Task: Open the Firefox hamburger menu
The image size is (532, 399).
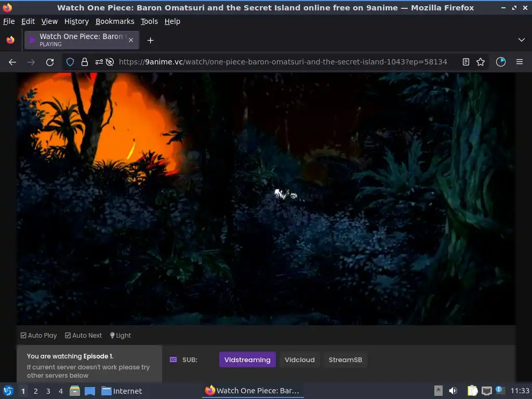Action: (520, 62)
